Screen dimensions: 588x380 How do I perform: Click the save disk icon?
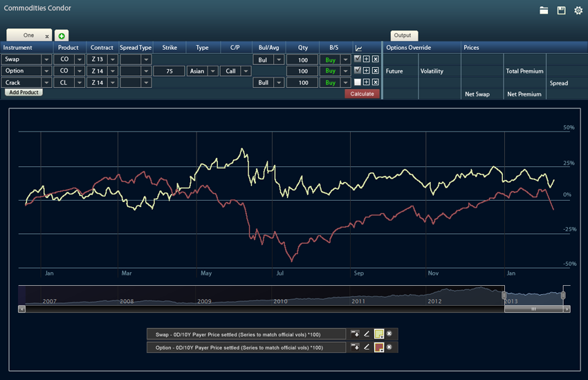pos(561,10)
